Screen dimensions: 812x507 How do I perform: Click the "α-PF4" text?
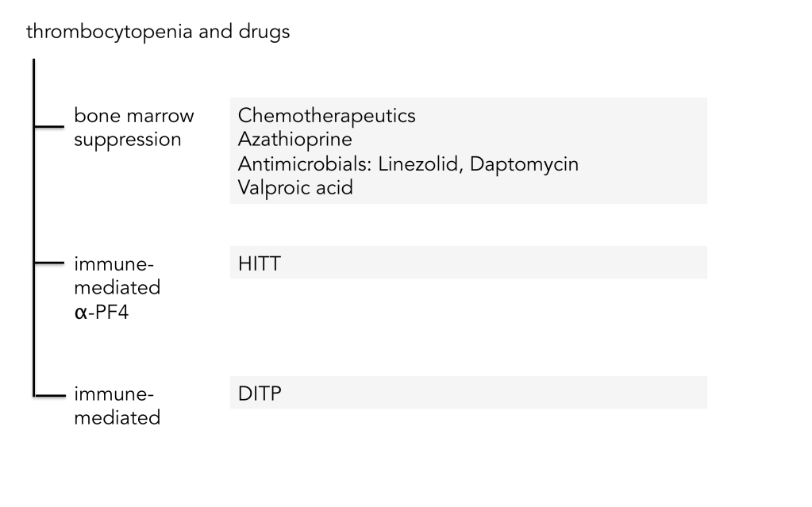(104, 310)
